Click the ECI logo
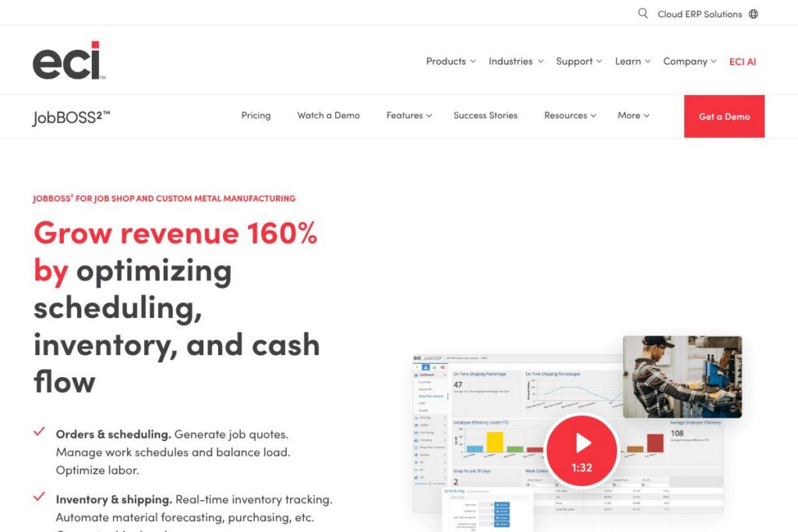This screenshot has width=798, height=532. (69, 61)
